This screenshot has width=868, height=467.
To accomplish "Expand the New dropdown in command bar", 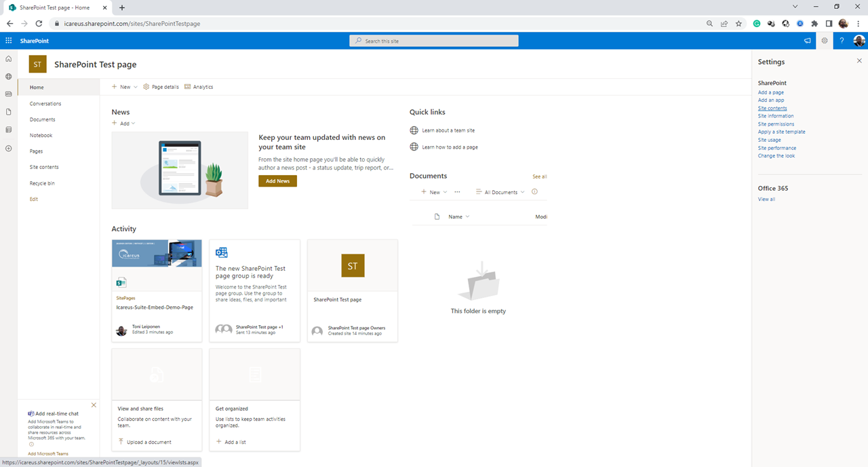I will pyautogui.click(x=125, y=87).
